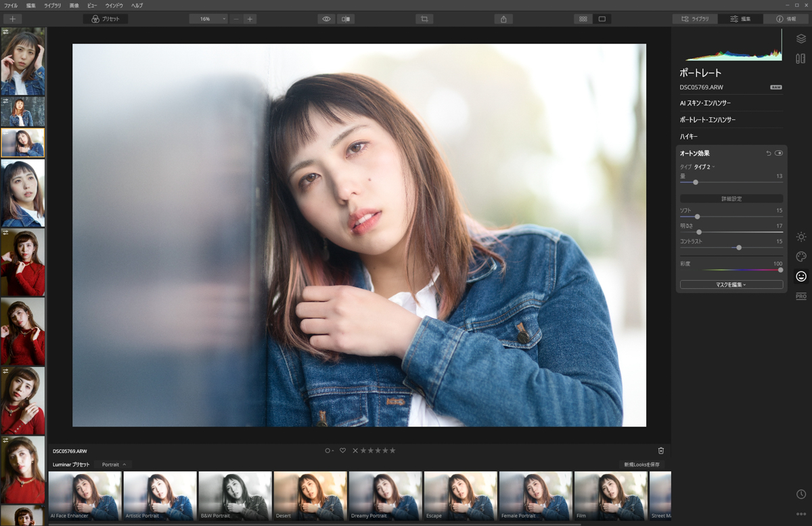Zoom in with the plus icon

(x=250, y=19)
